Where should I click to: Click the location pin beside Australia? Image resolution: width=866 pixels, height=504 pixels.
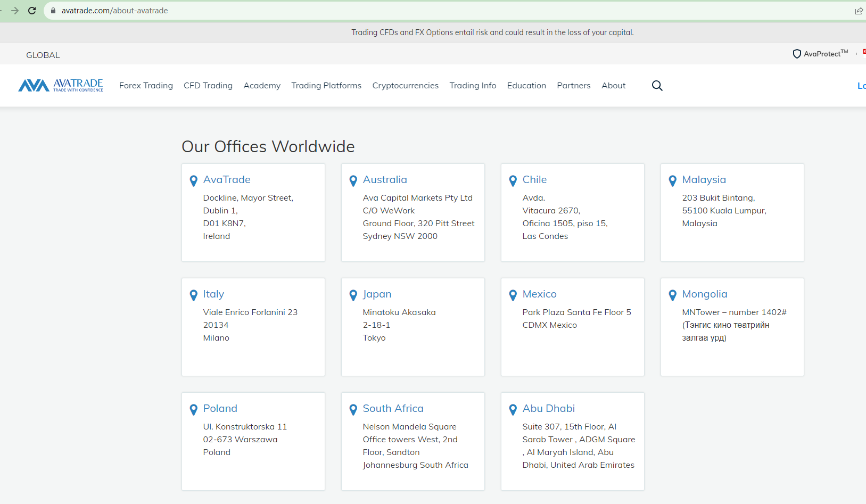(353, 181)
